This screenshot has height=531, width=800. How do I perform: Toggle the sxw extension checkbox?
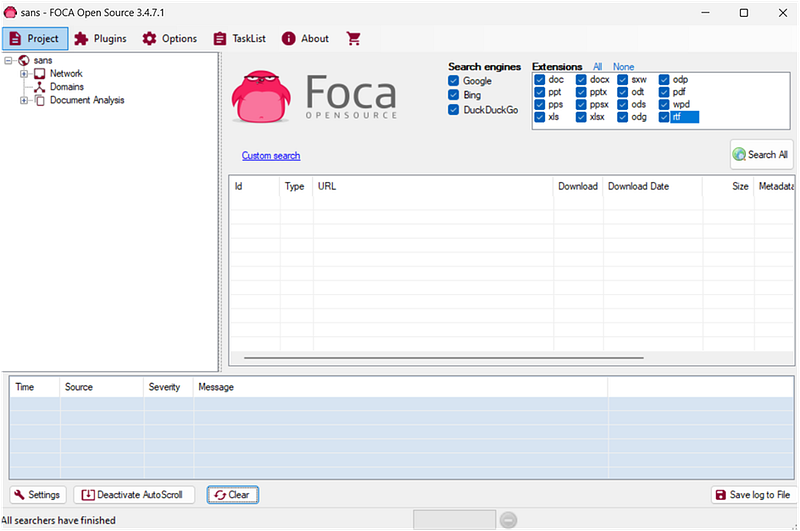coord(622,80)
